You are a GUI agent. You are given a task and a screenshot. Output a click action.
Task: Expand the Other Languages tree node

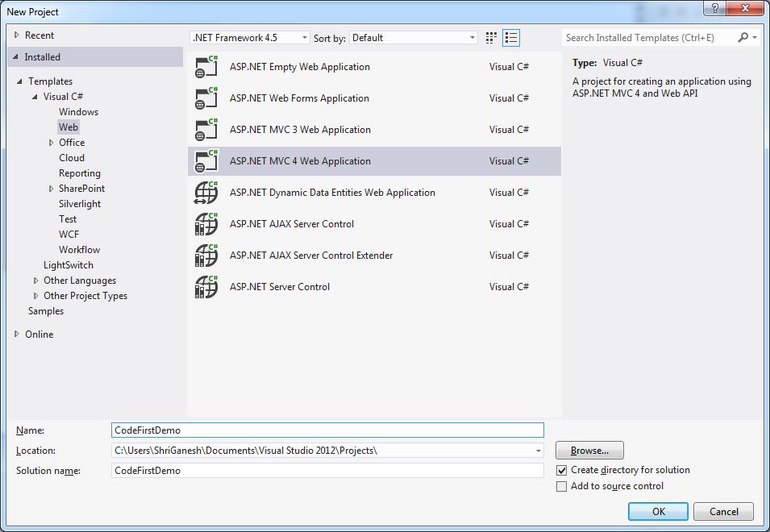coord(36,281)
